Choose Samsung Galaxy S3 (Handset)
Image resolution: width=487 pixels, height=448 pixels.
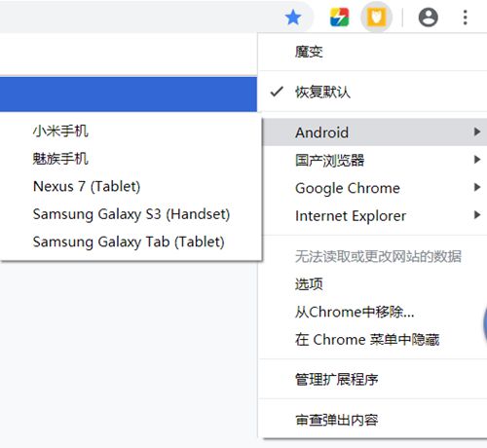131,214
